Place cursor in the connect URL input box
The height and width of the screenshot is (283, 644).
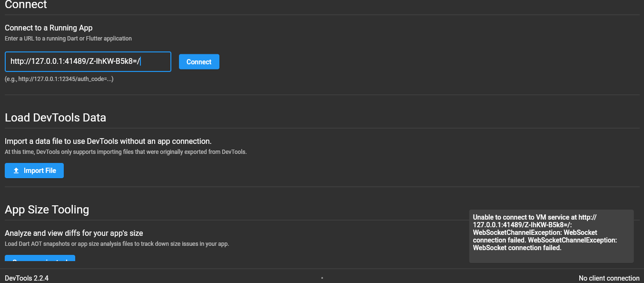(x=88, y=61)
